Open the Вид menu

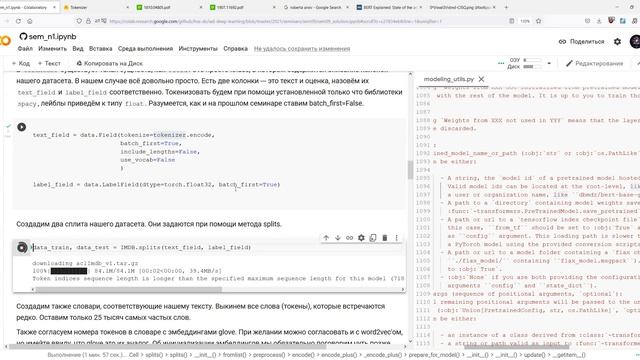click(x=78, y=49)
